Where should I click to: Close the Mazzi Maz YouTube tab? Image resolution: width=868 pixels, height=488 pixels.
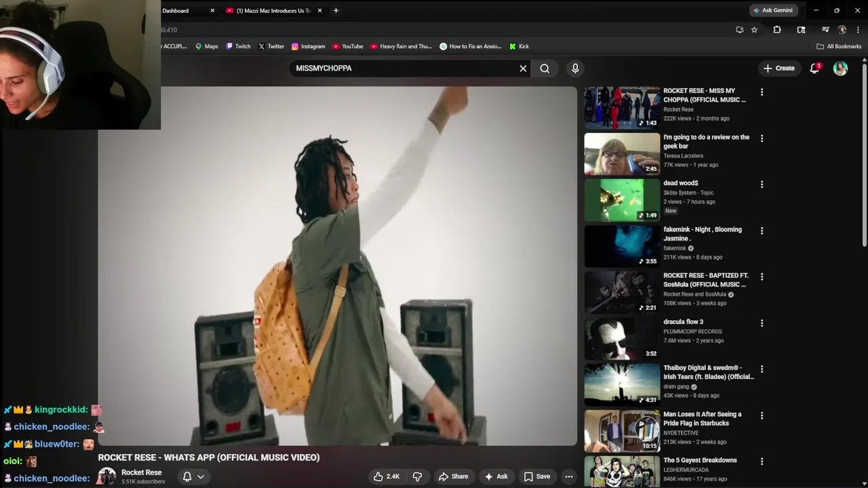(319, 10)
